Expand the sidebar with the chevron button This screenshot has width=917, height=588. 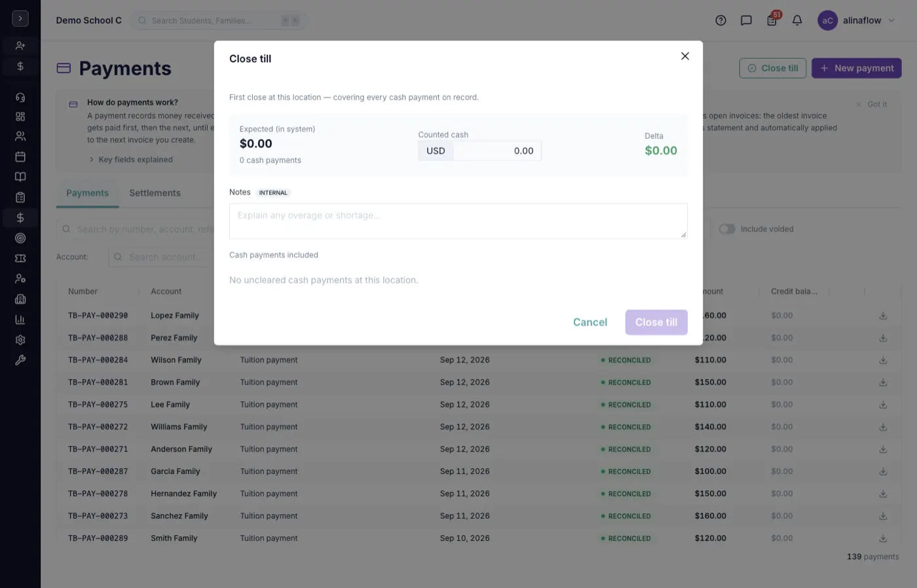coord(20,18)
